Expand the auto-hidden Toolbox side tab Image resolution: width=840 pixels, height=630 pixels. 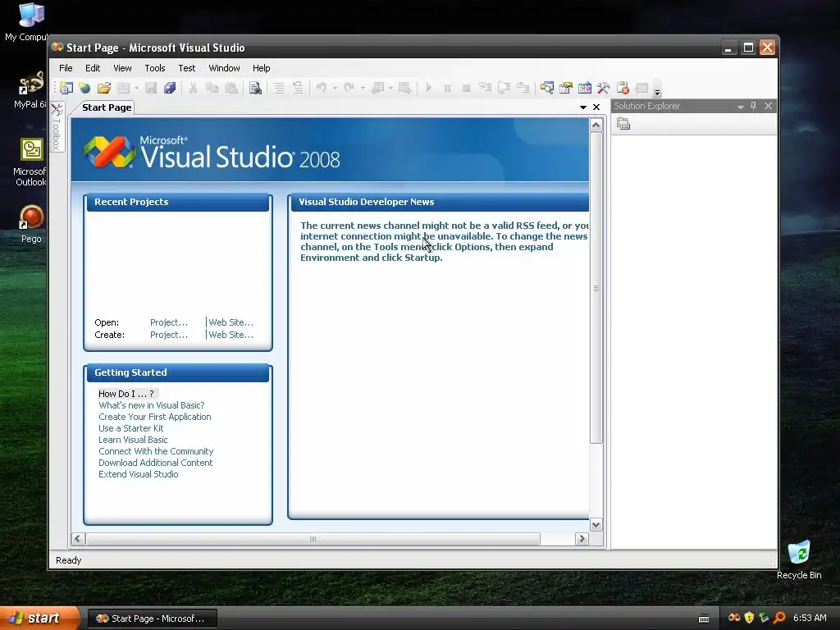(x=57, y=127)
